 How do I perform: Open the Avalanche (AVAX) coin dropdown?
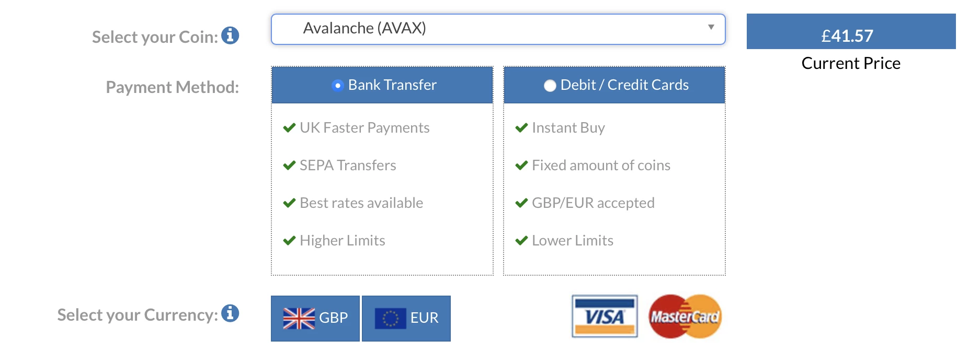[x=497, y=29]
